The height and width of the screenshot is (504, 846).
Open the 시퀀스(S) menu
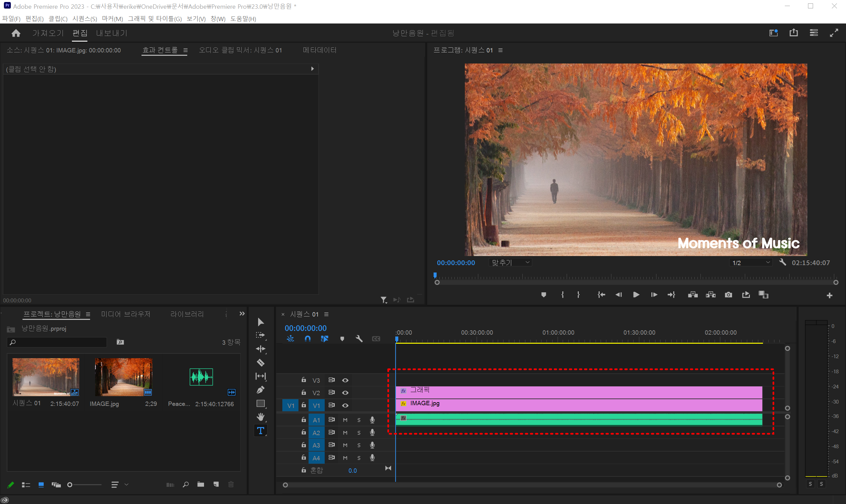[85, 19]
